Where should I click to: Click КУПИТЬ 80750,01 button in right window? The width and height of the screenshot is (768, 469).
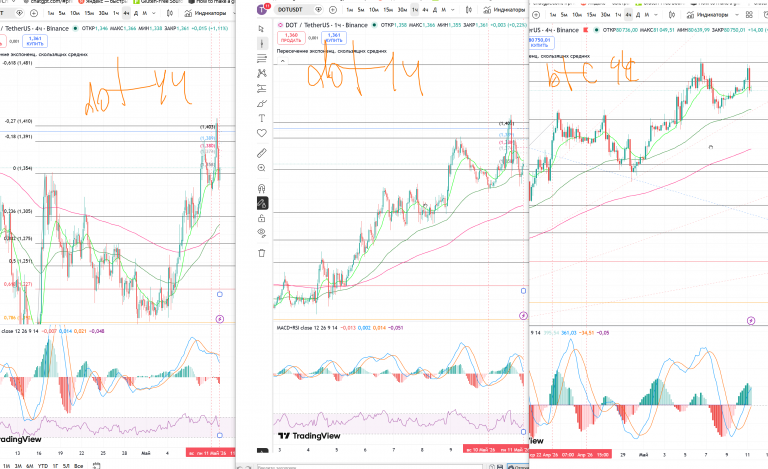[540, 43]
